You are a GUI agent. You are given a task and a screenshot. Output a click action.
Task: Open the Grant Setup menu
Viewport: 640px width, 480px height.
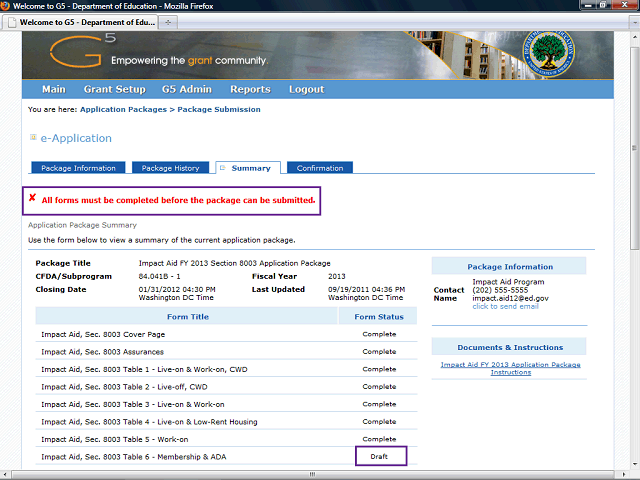point(114,89)
